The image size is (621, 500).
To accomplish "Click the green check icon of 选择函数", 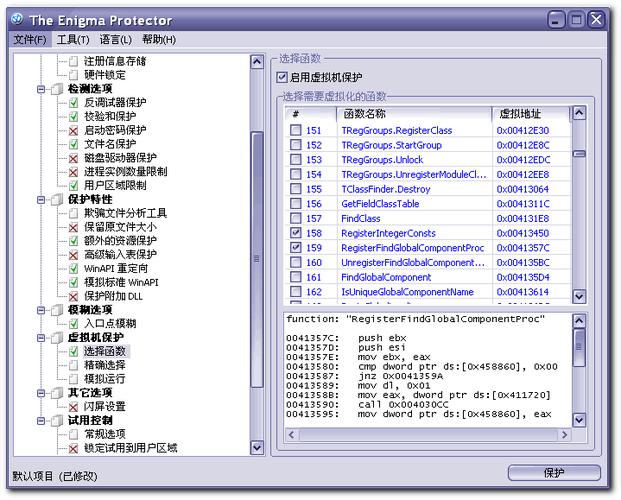I will pyautogui.click(x=73, y=351).
